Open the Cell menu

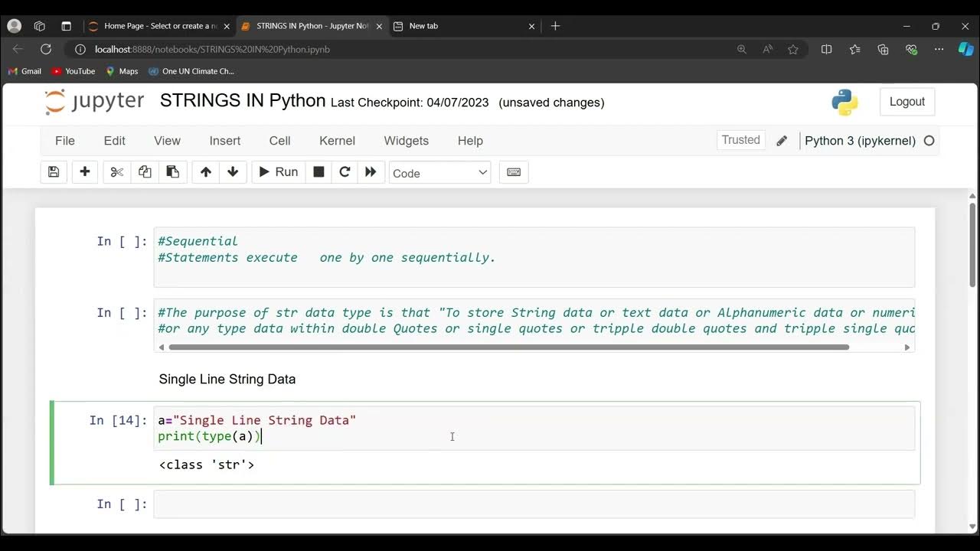(279, 141)
